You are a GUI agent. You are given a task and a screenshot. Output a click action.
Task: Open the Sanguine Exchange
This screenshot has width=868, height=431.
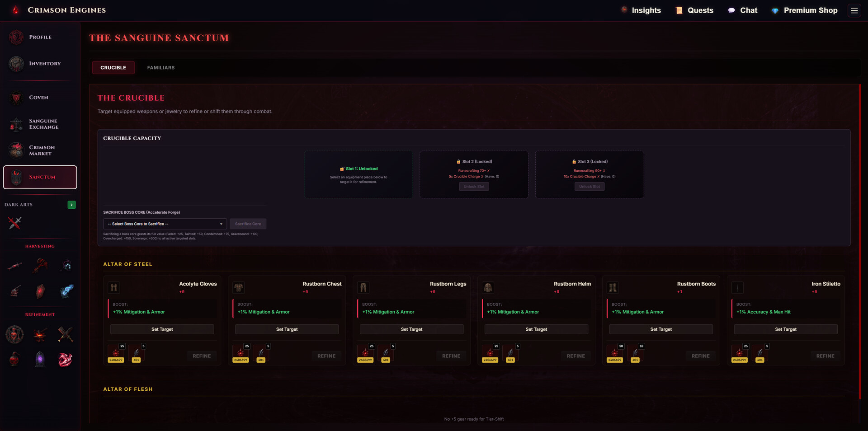pos(40,124)
